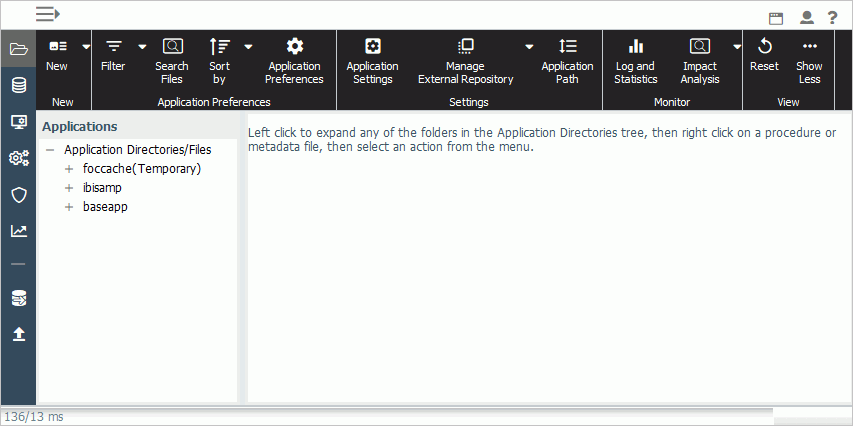
Task: Click Manage External Repository button
Action: [466, 61]
